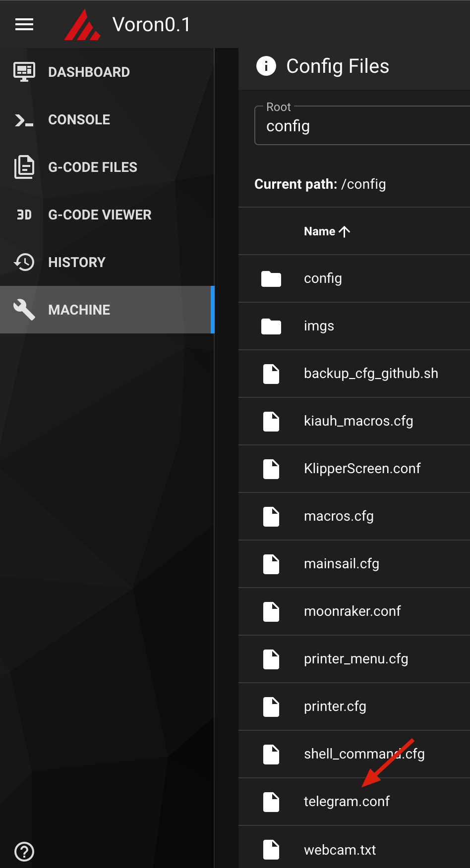Open moonraker.conf for editing
The width and height of the screenshot is (470, 868).
352,611
